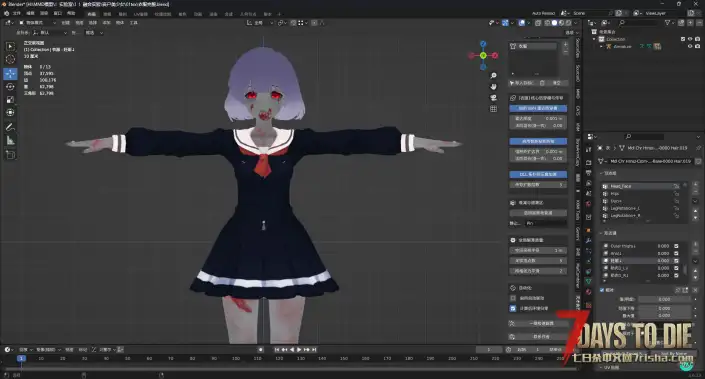Open the Window menu
Image resolution: width=705 pixels, height=379 pixels.
pyautogui.click(x=57, y=13)
